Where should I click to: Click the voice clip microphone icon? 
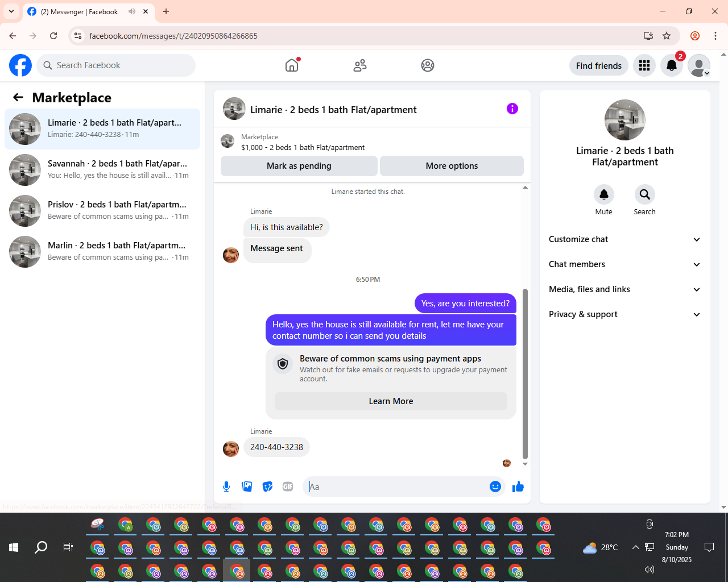click(226, 487)
